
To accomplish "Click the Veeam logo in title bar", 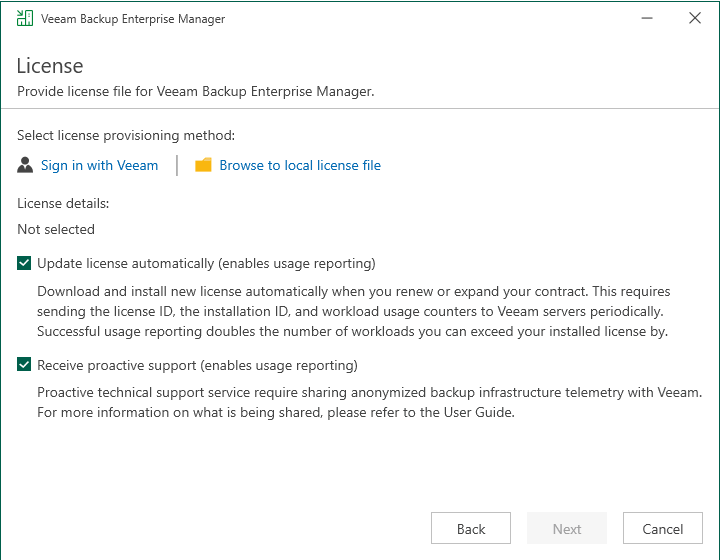I will coord(24,19).
